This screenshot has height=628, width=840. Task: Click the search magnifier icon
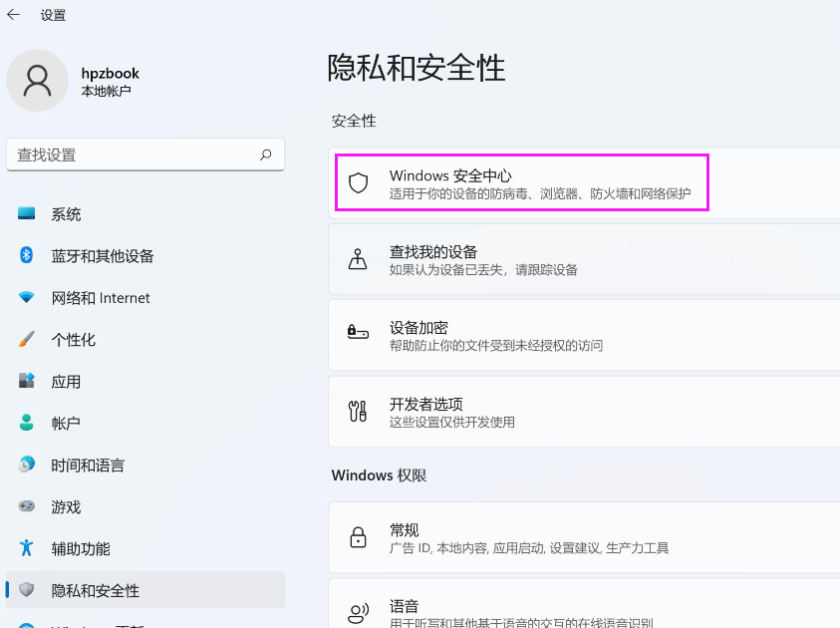[266, 155]
